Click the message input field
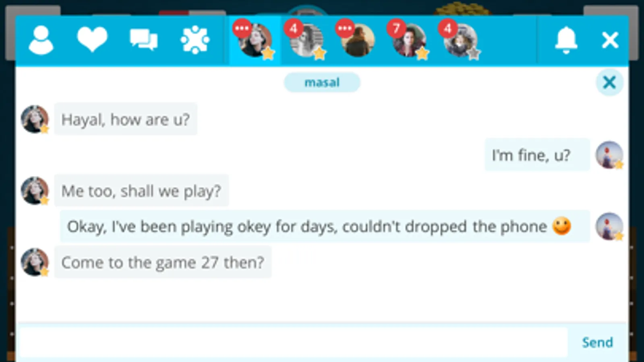 pyautogui.click(x=294, y=342)
